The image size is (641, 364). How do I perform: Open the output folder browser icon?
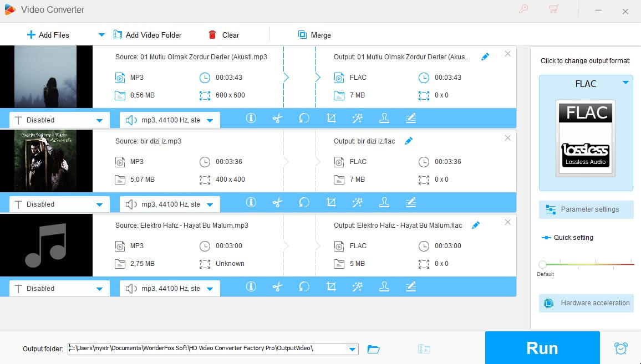click(x=373, y=349)
